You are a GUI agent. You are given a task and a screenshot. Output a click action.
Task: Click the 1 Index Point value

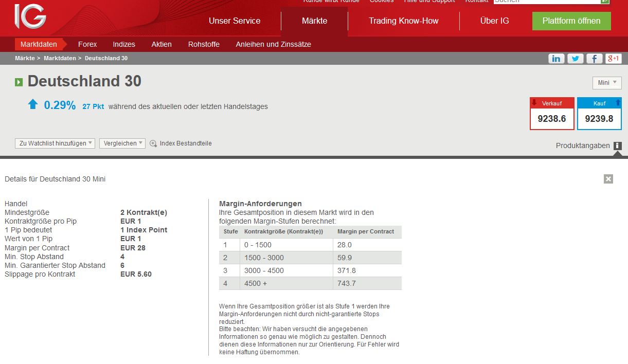point(143,230)
